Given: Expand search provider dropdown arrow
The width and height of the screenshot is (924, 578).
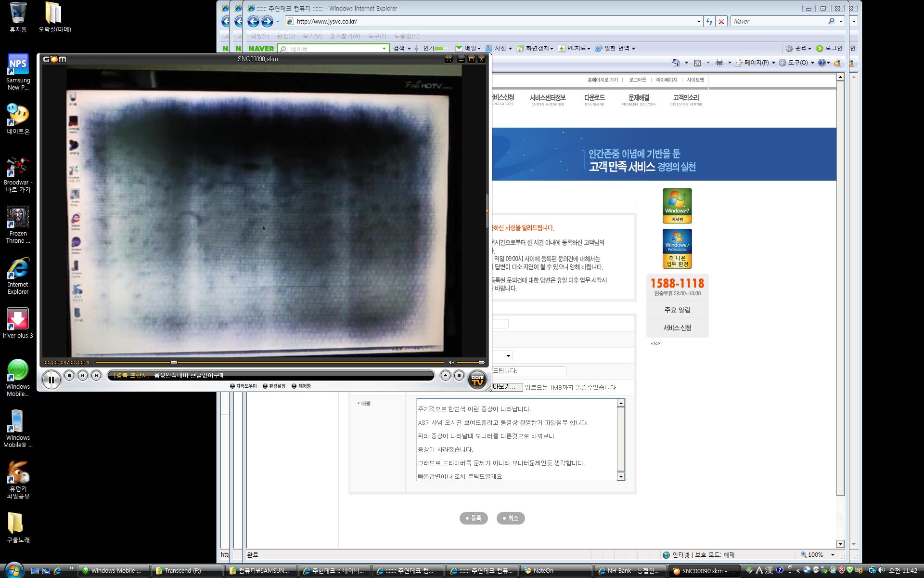Looking at the screenshot, I should [x=841, y=21].
